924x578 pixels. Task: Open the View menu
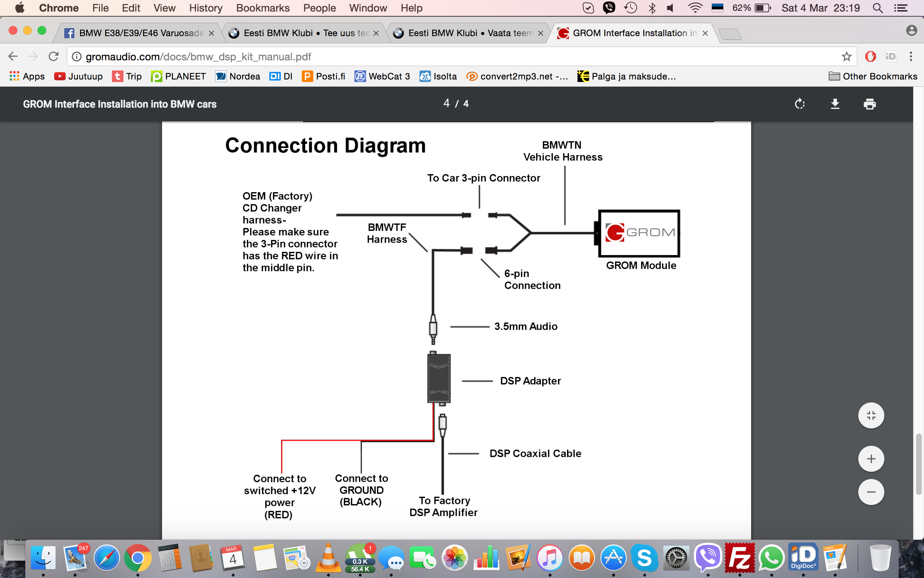tap(164, 8)
